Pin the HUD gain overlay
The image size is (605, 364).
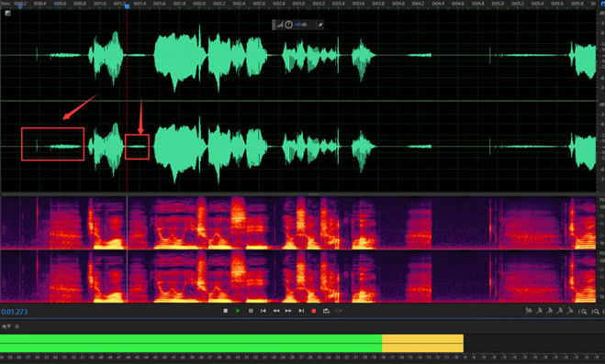pyautogui.click(x=319, y=25)
